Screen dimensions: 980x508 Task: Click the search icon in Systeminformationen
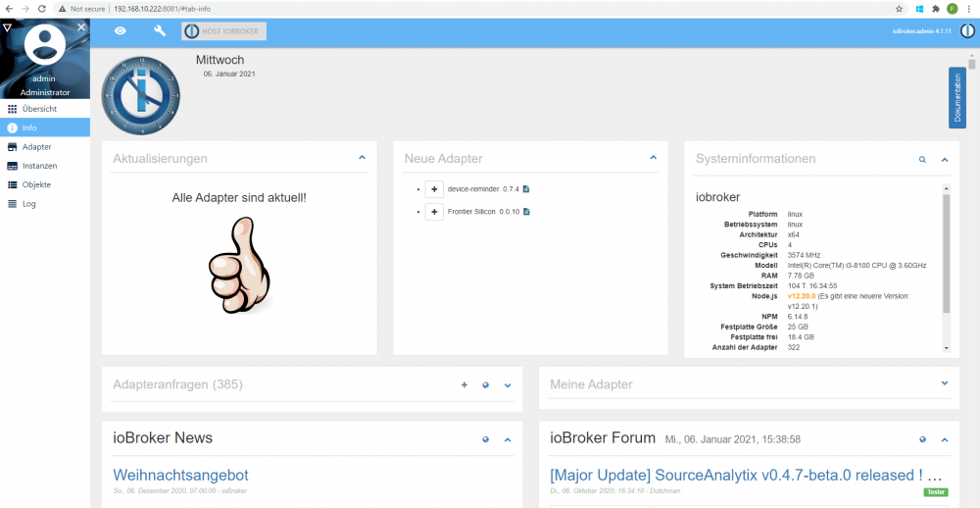coord(922,160)
